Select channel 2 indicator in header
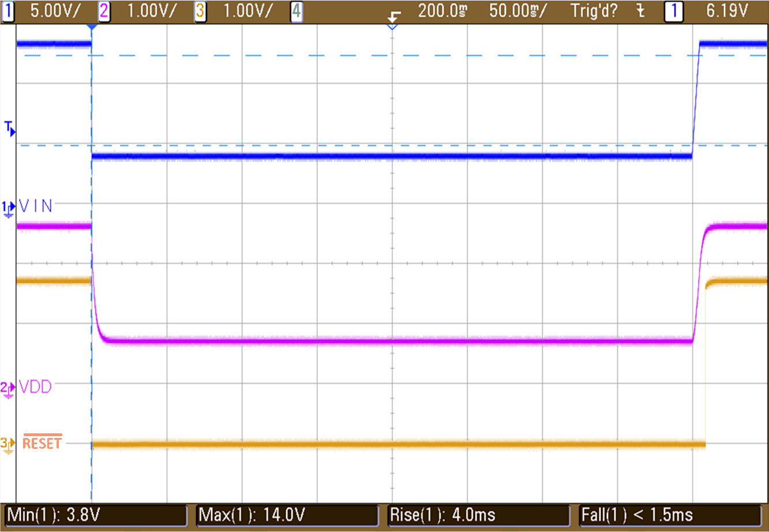 [104, 11]
